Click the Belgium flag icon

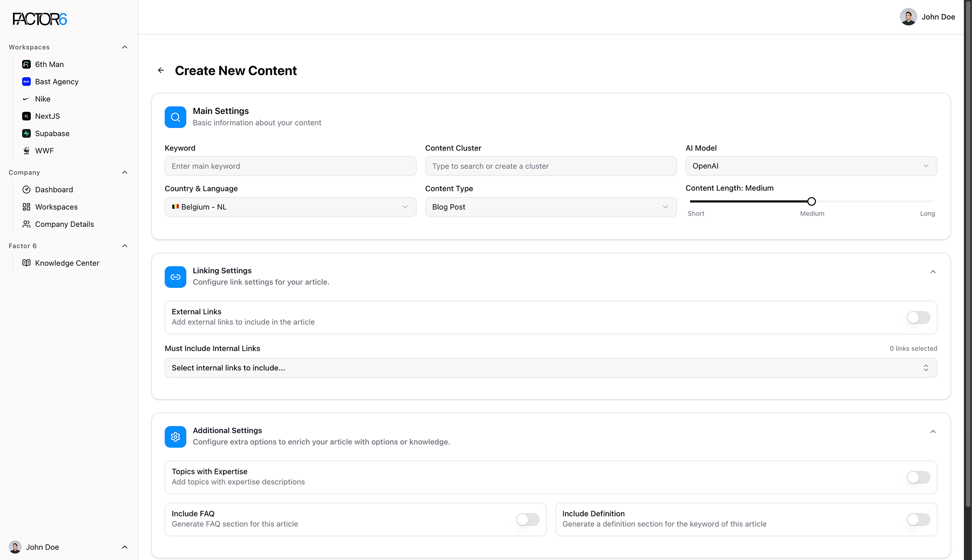(175, 207)
